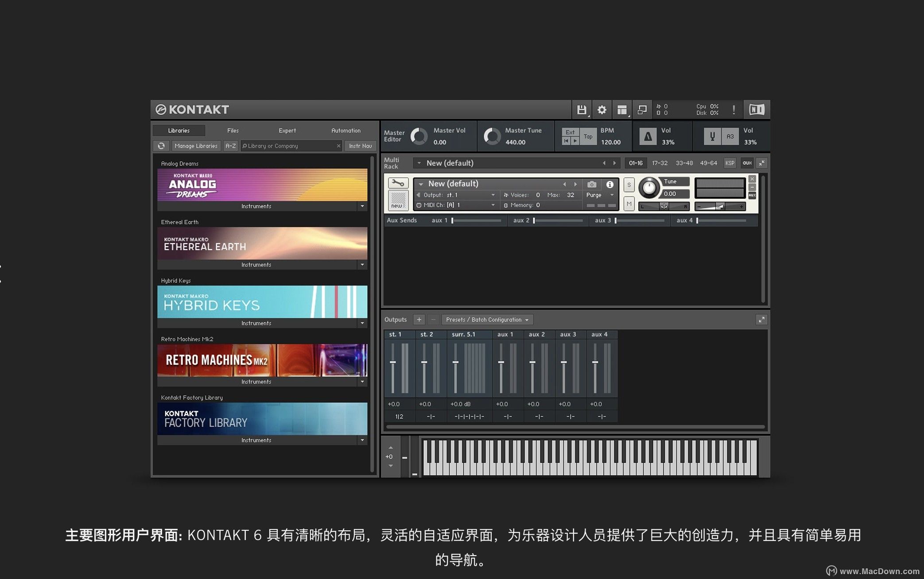
Task: Toggle A-Z library sorting
Action: [x=230, y=146]
